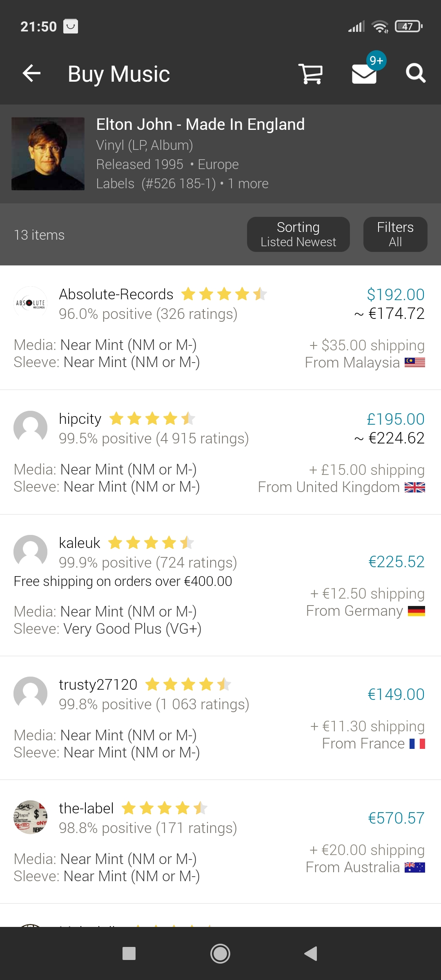Open kaleuk's €225.52 listing
441x980 pixels.
[396, 562]
